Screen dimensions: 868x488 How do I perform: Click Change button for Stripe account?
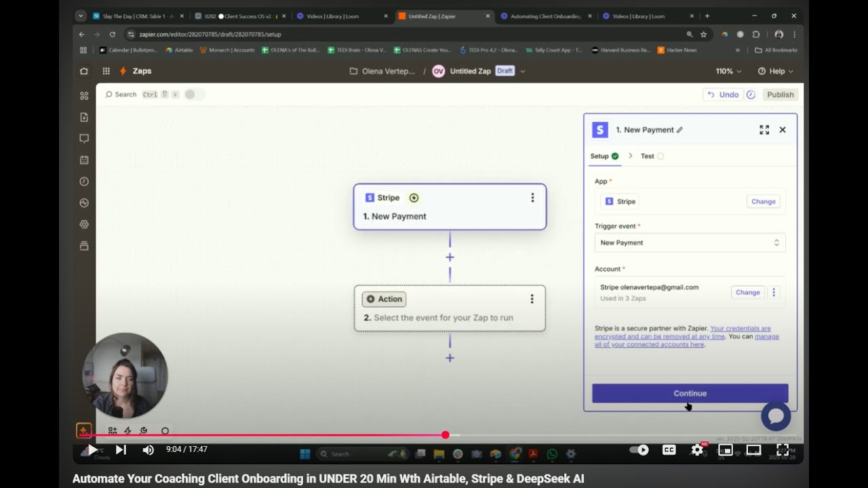point(748,292)
